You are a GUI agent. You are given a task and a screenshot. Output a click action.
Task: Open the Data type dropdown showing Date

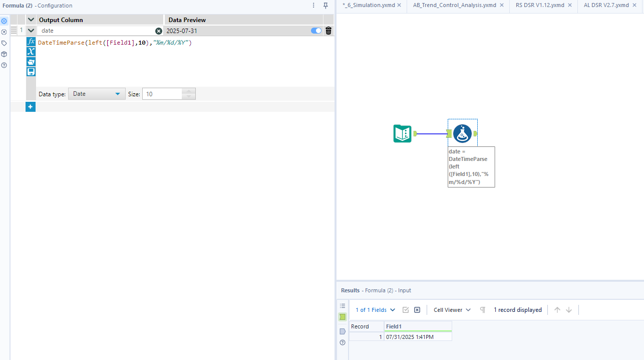pos(97,94)
